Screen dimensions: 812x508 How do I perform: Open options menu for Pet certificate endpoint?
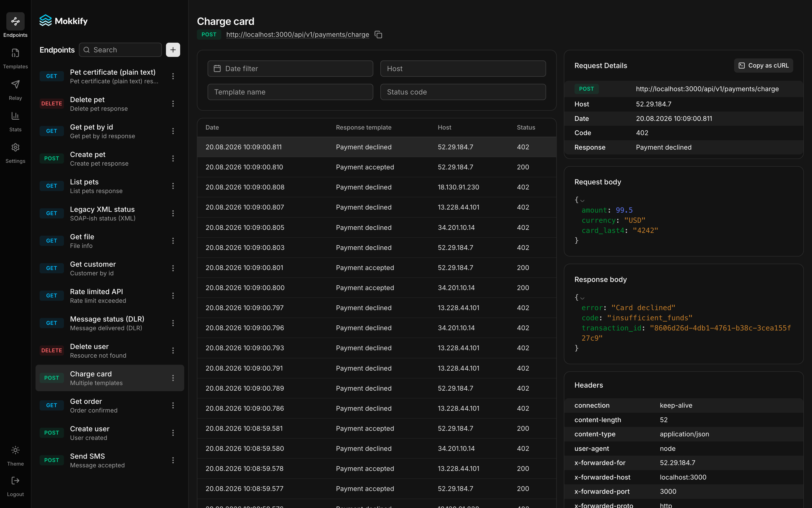tap(173, 76)
